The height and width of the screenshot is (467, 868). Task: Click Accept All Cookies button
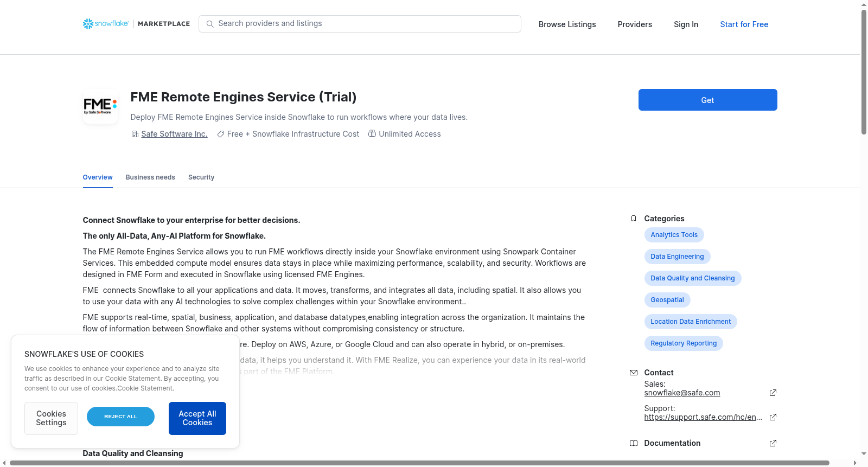click(x=197, y=418)
